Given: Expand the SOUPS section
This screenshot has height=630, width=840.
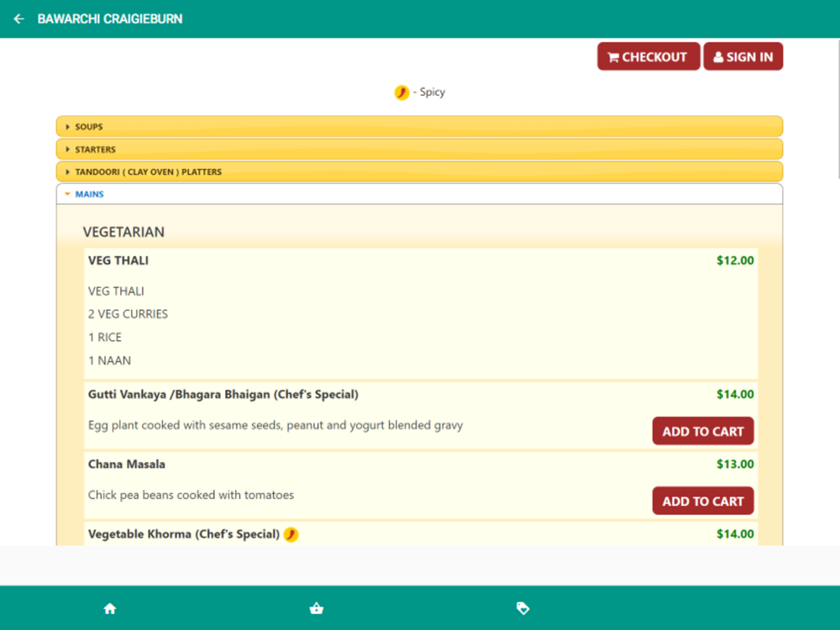Looking at the screenshot, I should point(419,127).
